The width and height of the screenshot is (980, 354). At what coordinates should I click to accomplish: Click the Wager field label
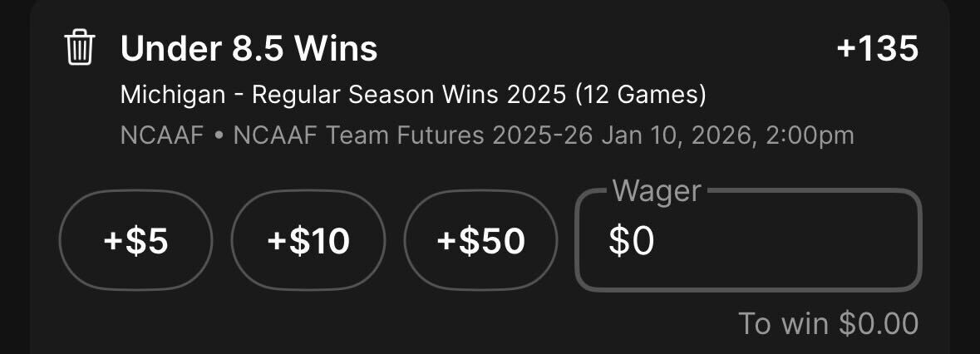pos(657,190)
